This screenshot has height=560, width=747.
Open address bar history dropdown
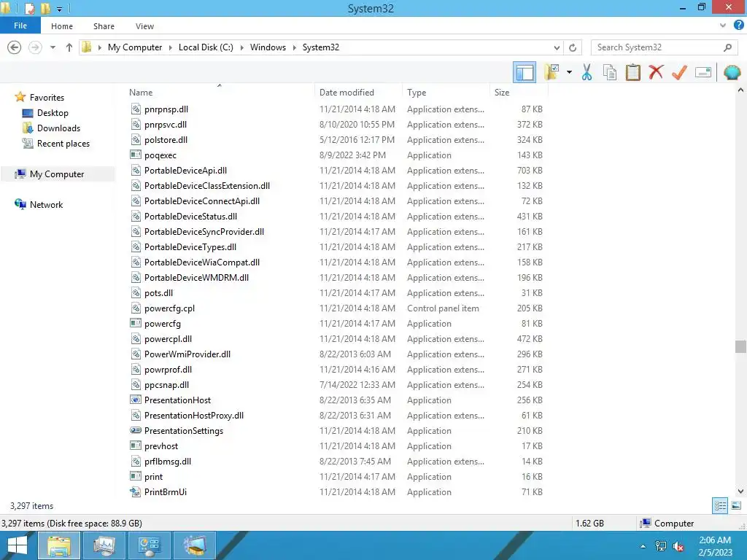coord(557,47)
